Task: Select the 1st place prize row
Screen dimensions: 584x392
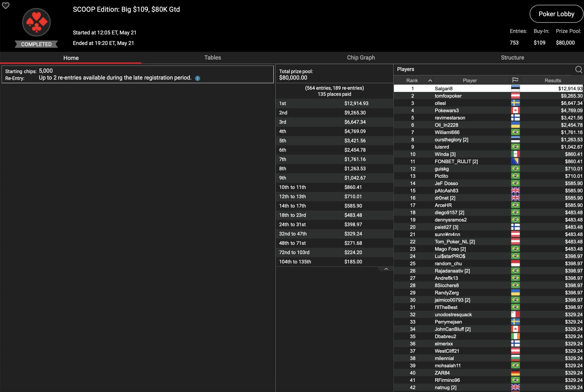Action: point(334,103)
